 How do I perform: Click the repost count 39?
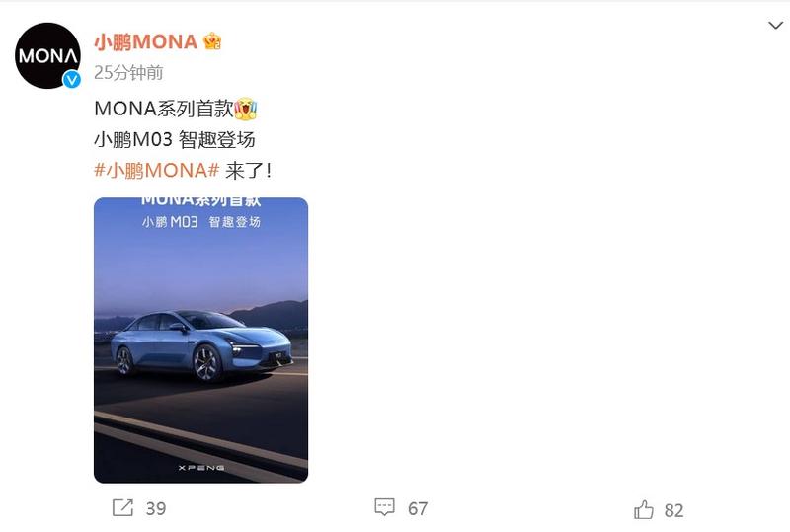tap(156, 508)
